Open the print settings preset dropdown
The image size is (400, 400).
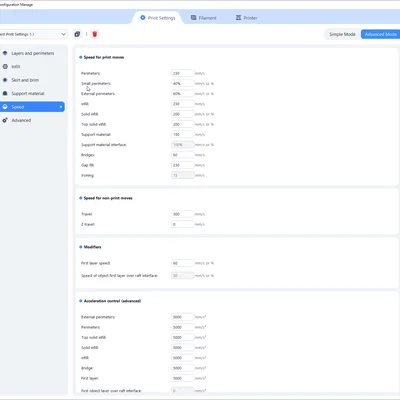(33, 34)
